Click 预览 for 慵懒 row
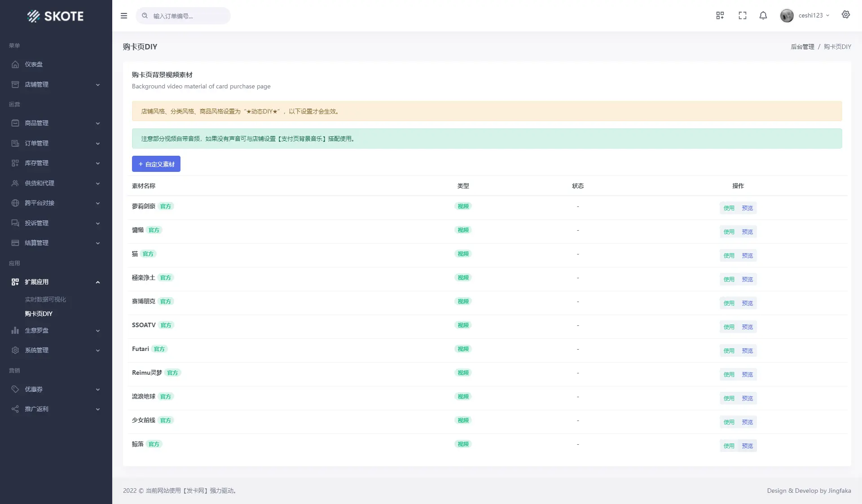The image size is (862, 504). coord(748,232)
